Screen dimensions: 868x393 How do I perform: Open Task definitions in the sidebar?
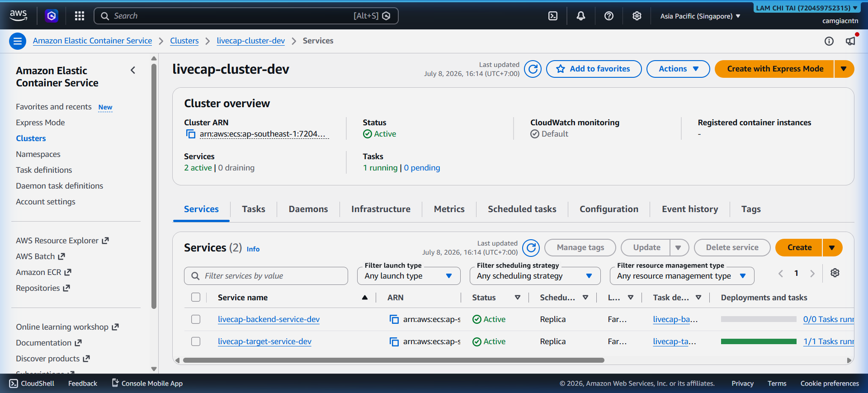(44, 170)
